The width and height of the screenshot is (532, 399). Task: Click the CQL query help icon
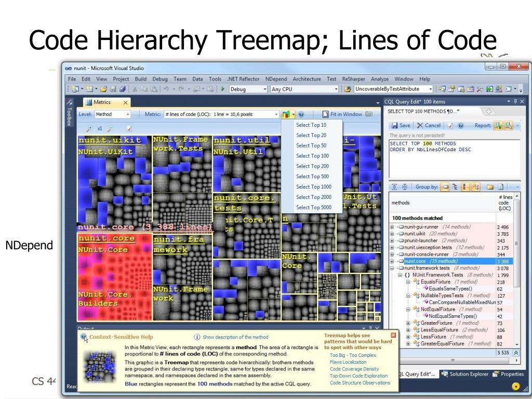point(461,126)
